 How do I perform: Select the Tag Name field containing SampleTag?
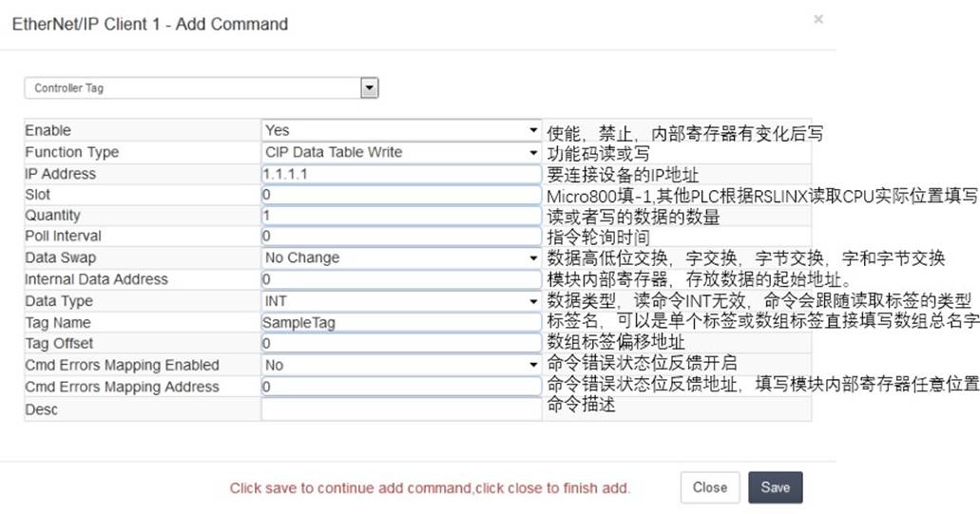point(401,322)
